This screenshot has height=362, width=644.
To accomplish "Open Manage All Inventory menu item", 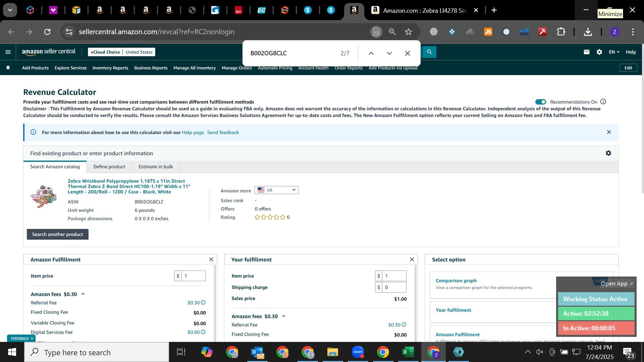I will click(x=195, y=68).
